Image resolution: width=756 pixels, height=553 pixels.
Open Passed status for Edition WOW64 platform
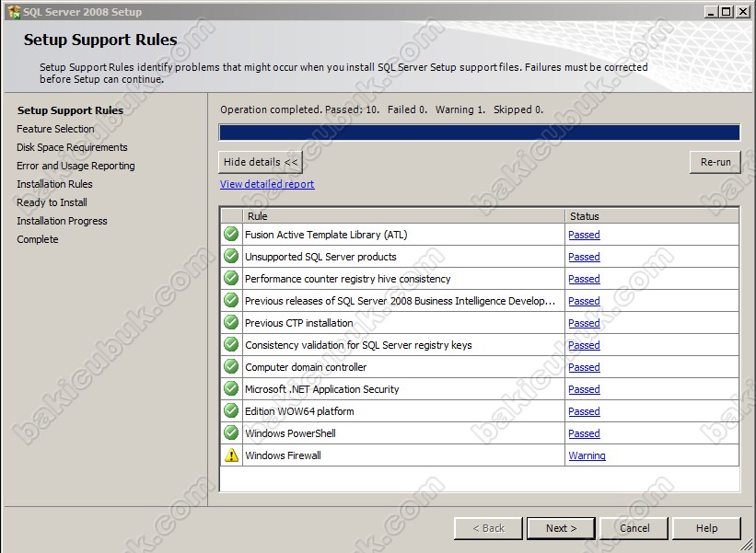point(584,411)
